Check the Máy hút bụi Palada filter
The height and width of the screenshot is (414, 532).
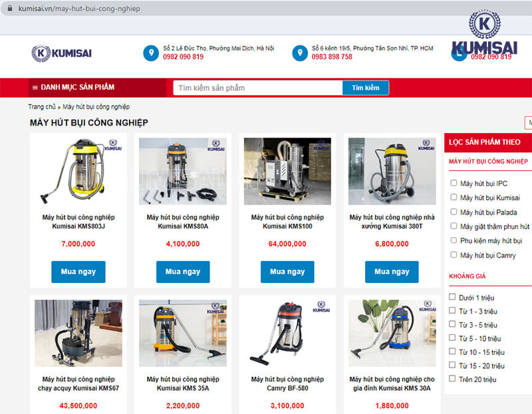pos(454,212)
